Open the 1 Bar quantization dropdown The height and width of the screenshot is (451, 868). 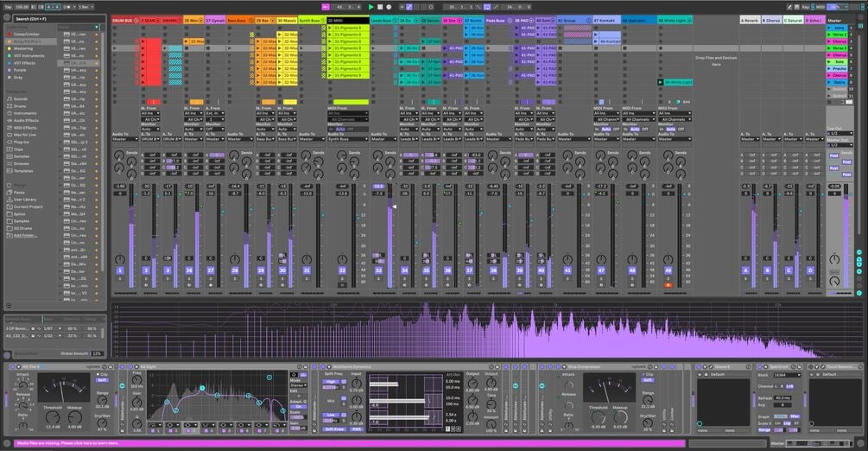pos(86,7)
